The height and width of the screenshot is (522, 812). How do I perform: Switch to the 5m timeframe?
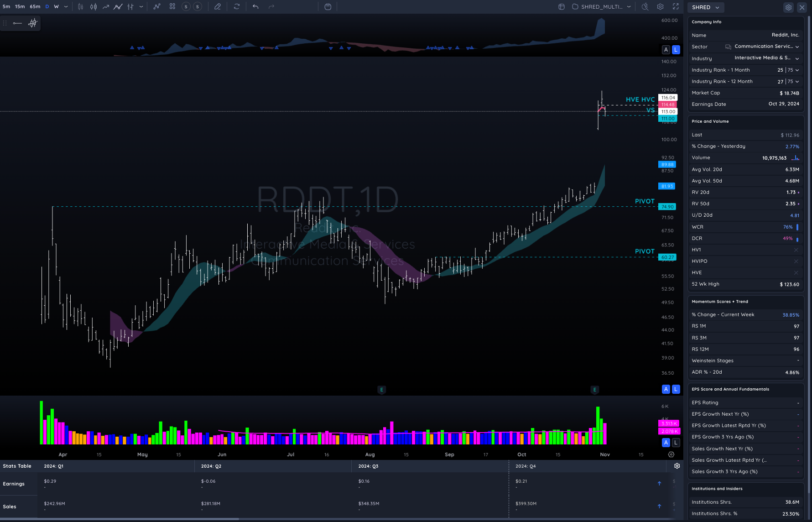coord(6,7)
